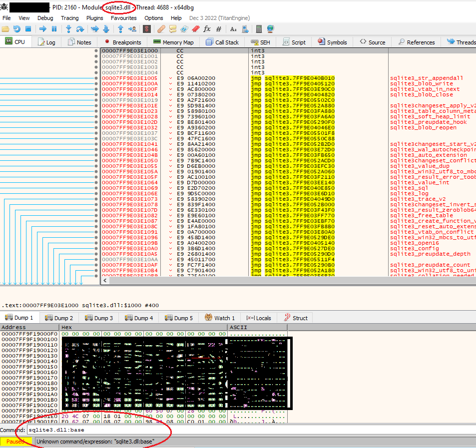476x448 pixels.
Task: Switch to the Locals tab
Action: (x=259, y=318)
